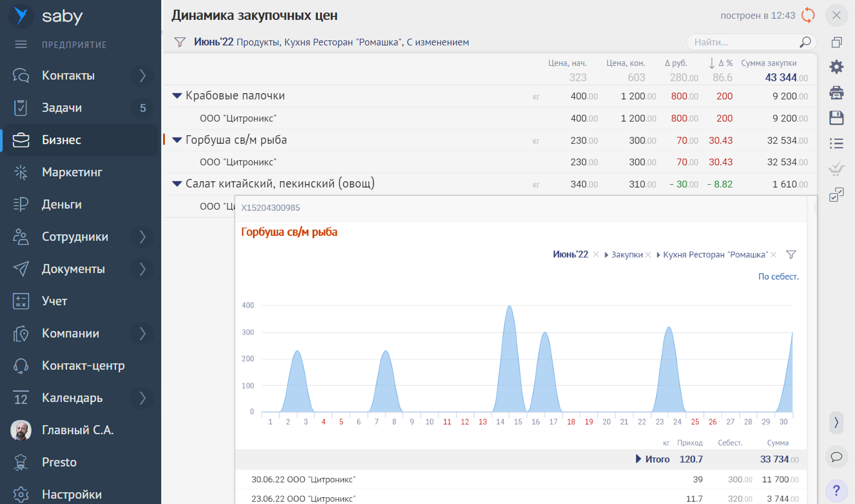This screenshot has height=504, width=855.
Task: Click the list view icon in right toolbar
Action: click(x=836, y=143)
